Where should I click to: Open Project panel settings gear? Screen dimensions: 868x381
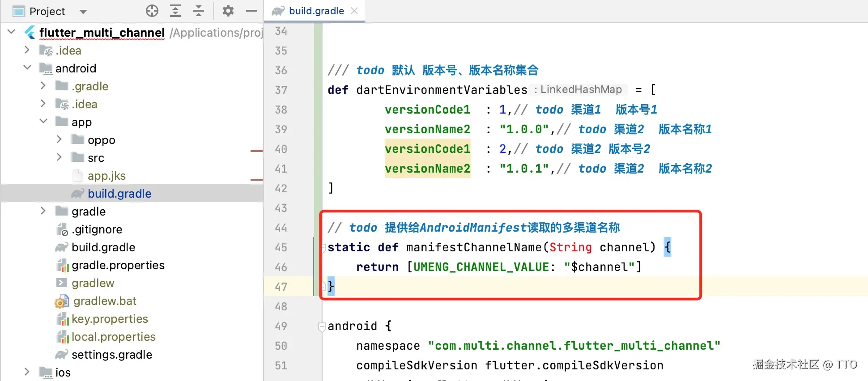[228, 11]
